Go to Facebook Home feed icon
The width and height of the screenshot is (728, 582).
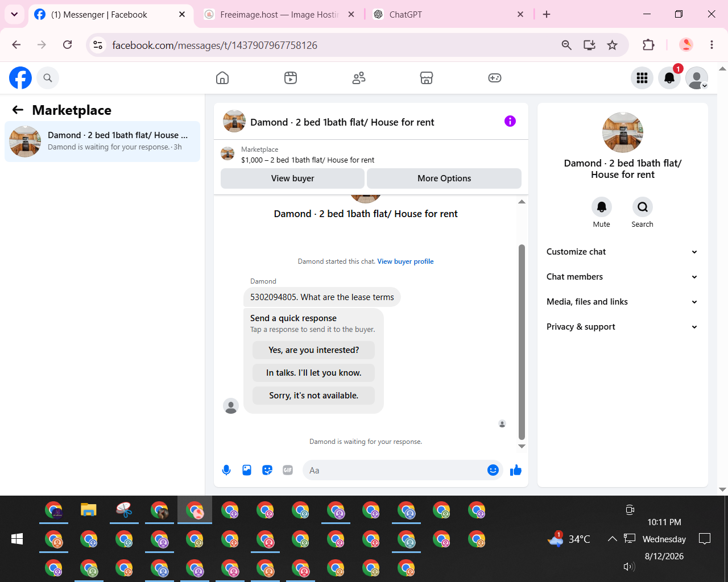click(222, 78)
